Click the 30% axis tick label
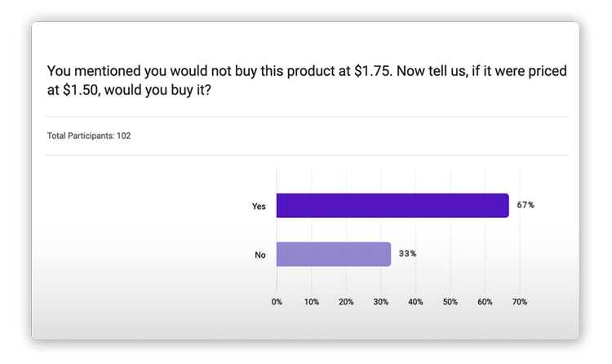The image size is (612, 364). coord(380,302)
